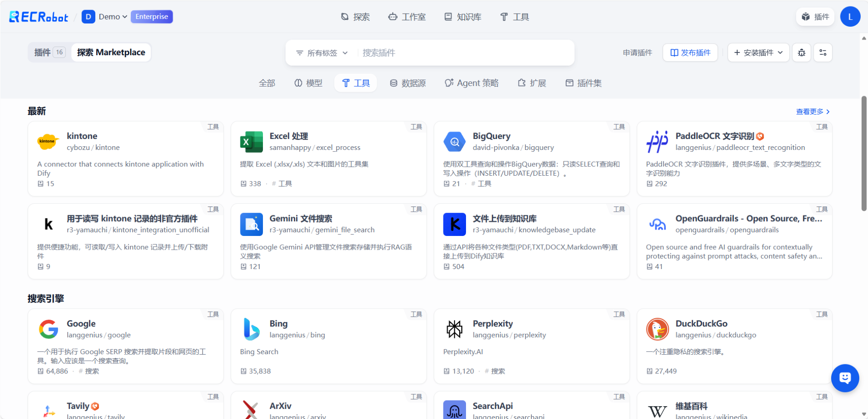The image size is (868, 419).
Task: Click the Enterprise badge
Action: (151, 17)
